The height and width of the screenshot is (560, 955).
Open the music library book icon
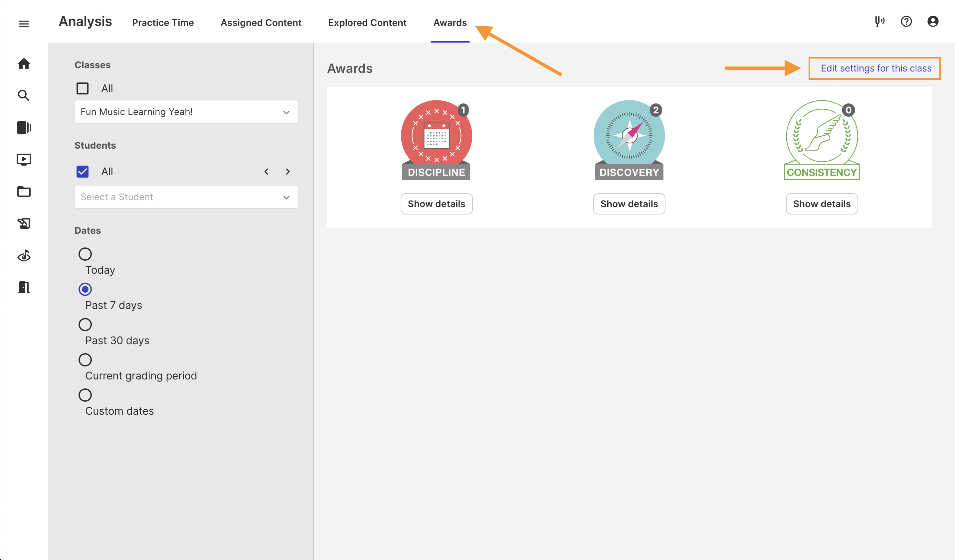tap(24, 128)
